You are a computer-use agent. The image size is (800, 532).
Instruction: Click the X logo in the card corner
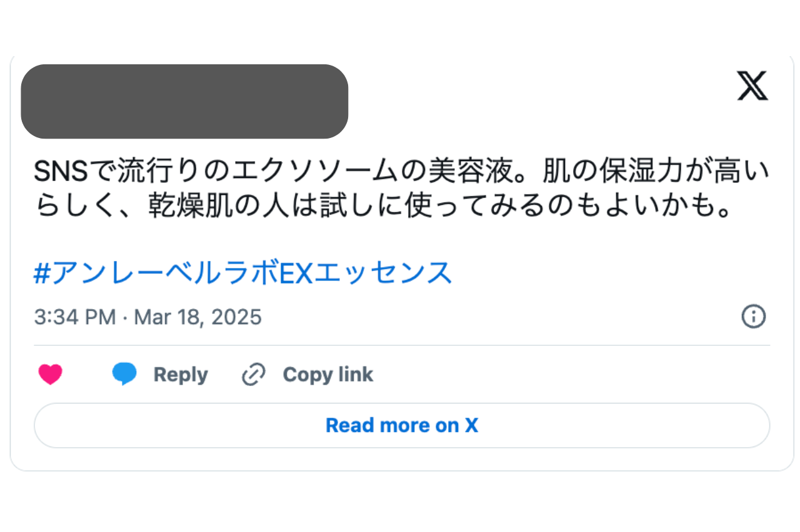coord(752,86)
